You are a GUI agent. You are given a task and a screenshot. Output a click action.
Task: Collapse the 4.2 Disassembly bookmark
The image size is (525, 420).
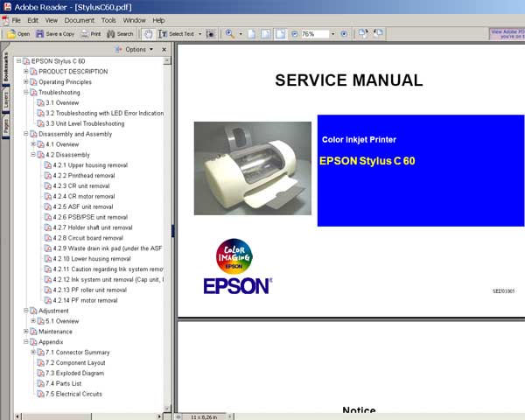33,154
